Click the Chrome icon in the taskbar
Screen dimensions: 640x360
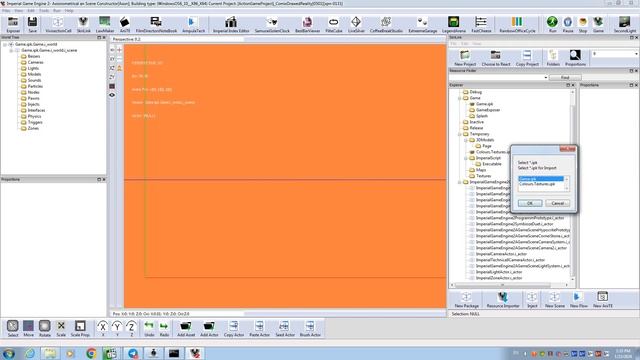[x=91, y=353]
